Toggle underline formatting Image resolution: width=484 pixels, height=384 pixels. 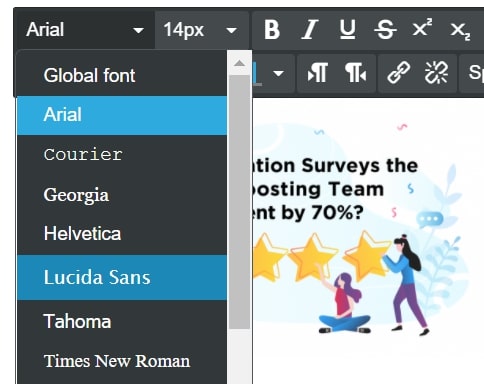[347, 30]
